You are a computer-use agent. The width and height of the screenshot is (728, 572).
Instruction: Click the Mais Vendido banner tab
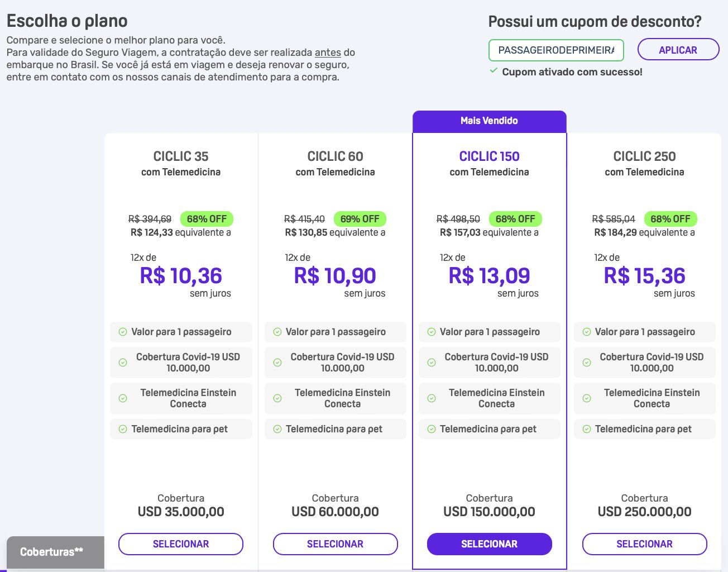point(490,121)
